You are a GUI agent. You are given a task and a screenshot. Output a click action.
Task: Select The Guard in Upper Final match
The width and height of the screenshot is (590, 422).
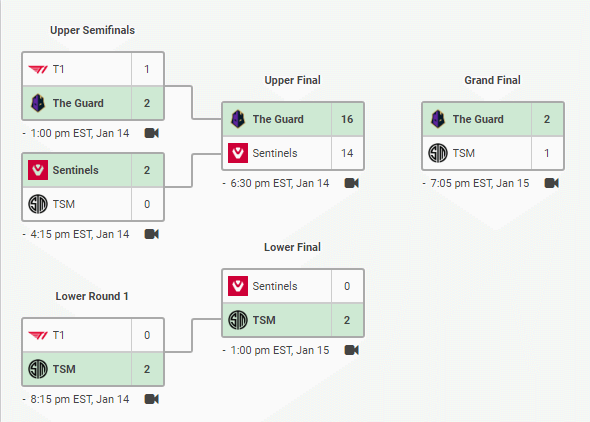point(293,119)
